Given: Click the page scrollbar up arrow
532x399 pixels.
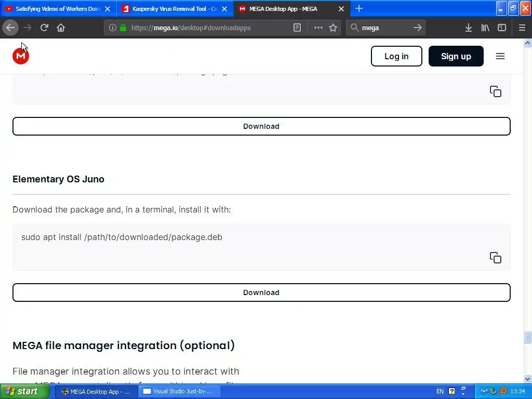Looking at the screenshot, I should point(527,43).
